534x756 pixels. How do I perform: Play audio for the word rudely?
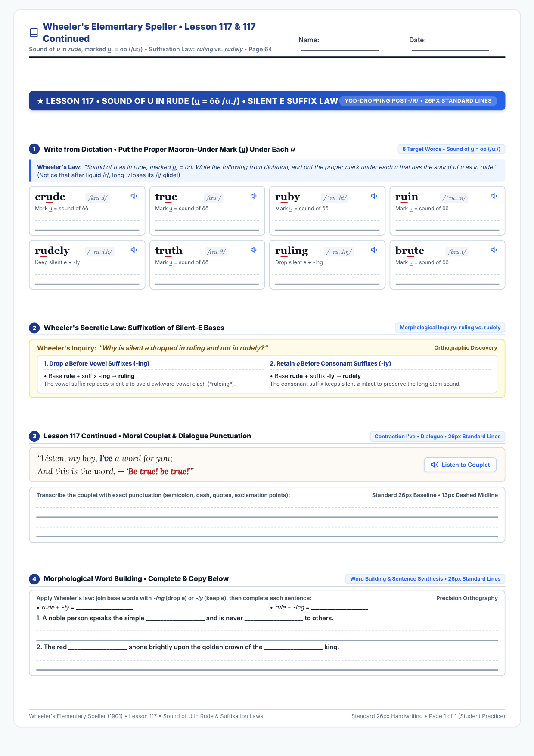pyautogui.click(x=134, y=250)
